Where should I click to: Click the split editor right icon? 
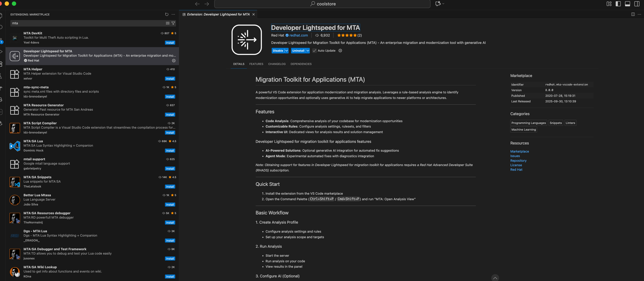pyautogui.click(x=633, y=15)
